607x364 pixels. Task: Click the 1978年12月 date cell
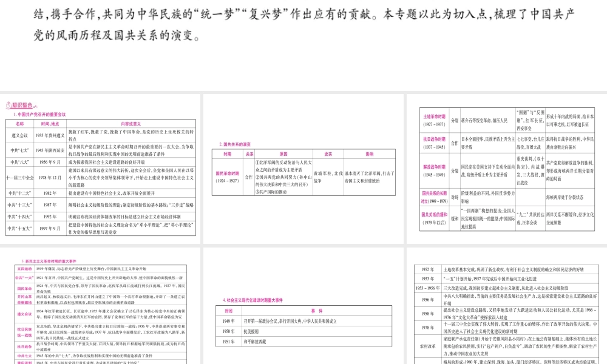click(50, 178)
